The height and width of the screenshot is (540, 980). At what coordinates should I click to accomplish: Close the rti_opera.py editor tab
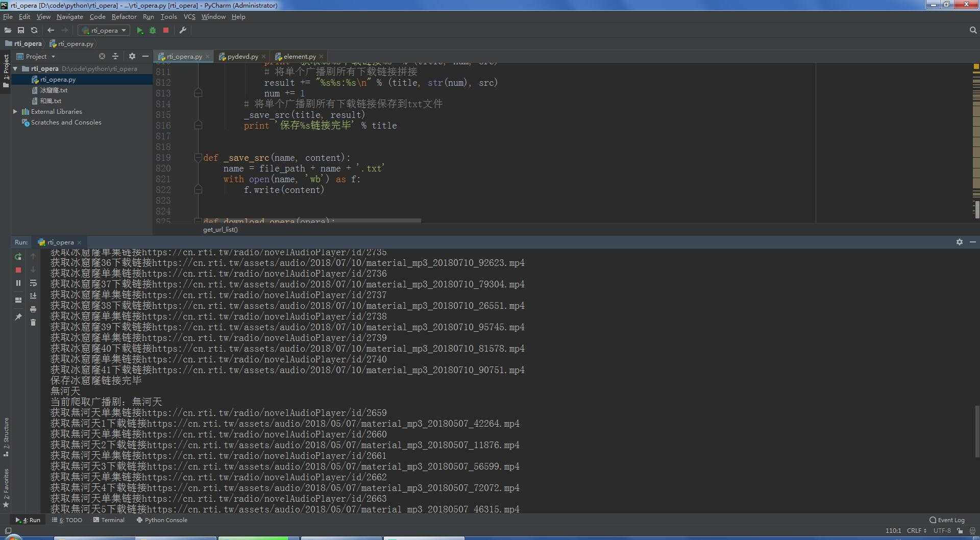pyautogui.click(x=208, y=57)
